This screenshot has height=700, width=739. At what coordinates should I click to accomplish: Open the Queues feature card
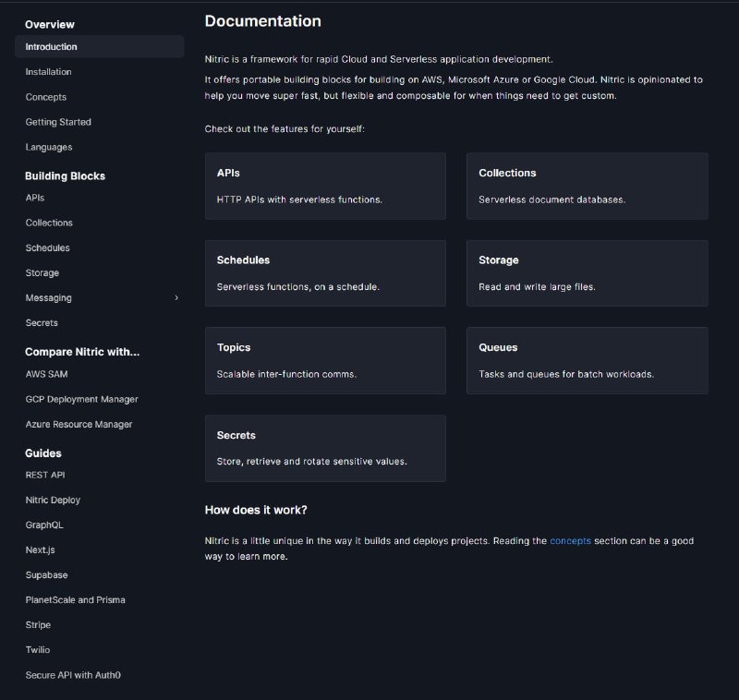tap(587, 360)
